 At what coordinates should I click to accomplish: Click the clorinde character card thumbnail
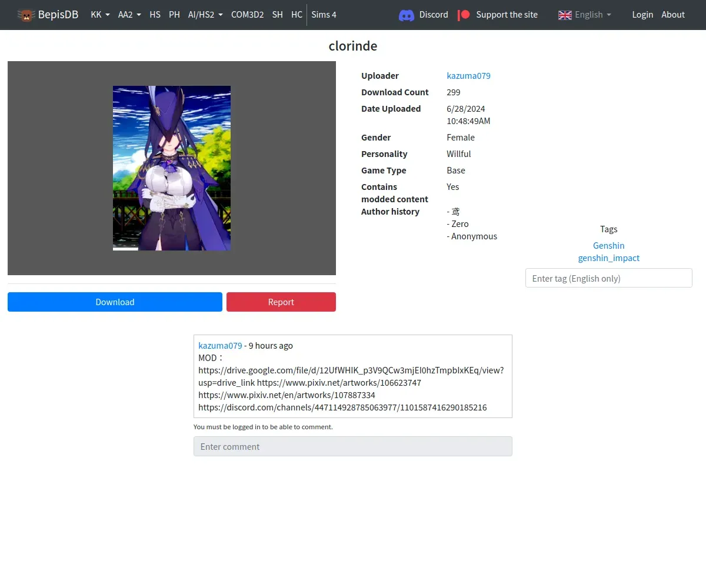(x=172, y=168)
